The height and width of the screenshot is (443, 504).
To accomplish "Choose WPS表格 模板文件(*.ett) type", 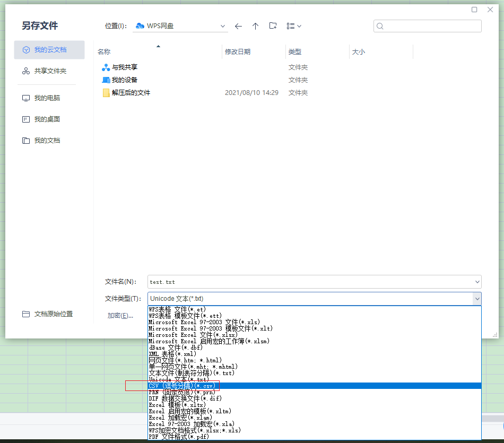I will [315, 316].
